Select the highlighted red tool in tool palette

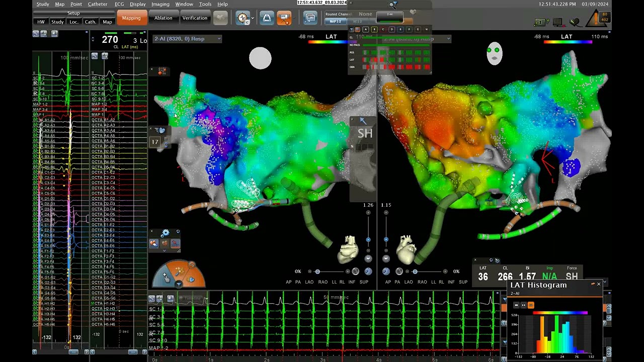click(x=175, y=244)
